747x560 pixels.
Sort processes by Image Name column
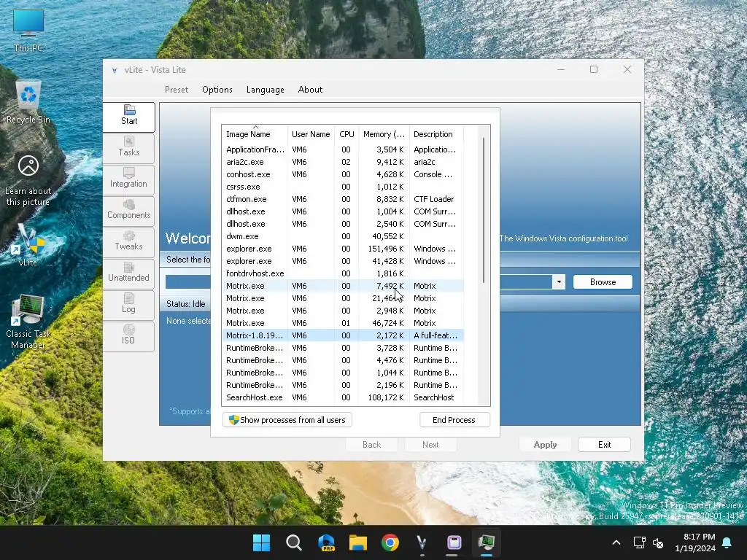pyautogui.click(x=255, y=134)
